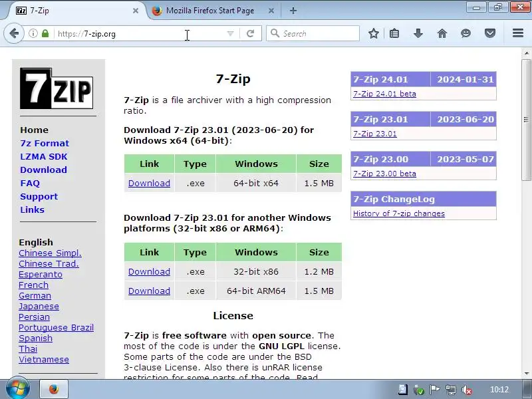Open the Download navigation page
The height and width of the screenshot is (399, 532).
(43, 170)
